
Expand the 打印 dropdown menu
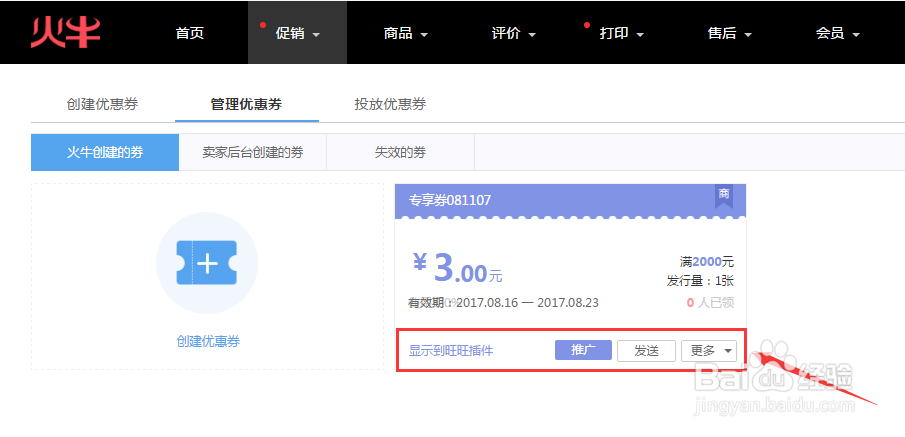click(621, 33)
